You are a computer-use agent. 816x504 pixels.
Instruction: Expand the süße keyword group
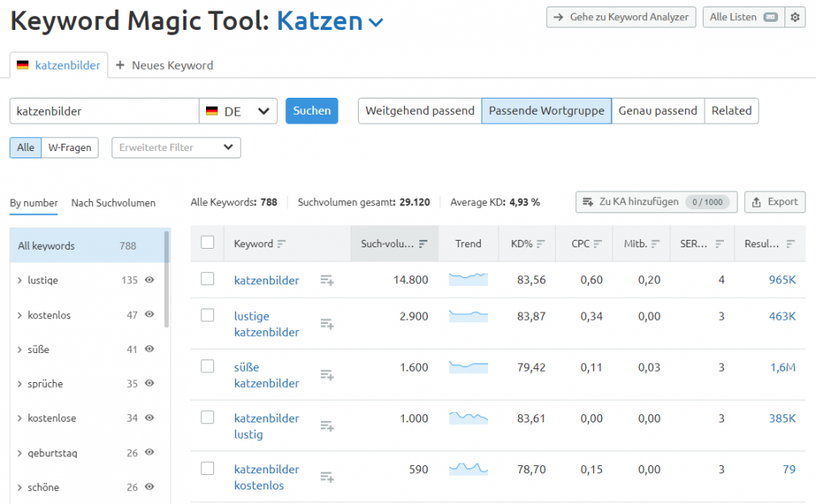(x=19, y=350)
